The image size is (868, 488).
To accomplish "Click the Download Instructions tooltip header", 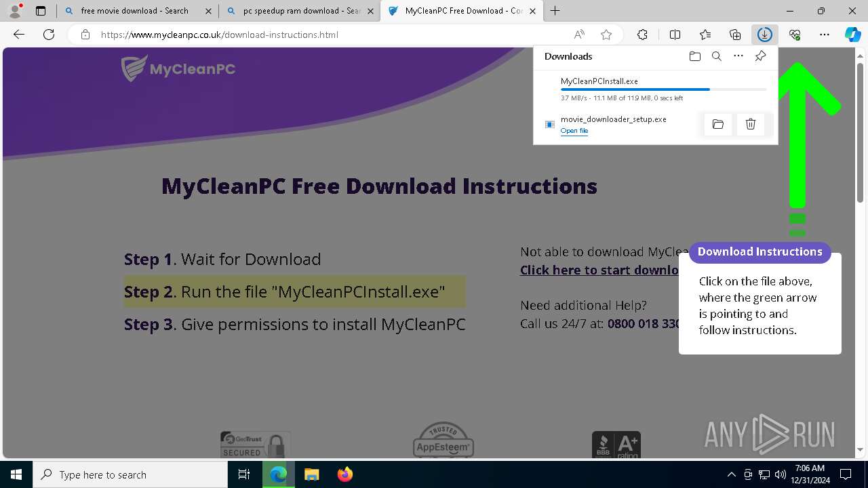I will 760,251.
